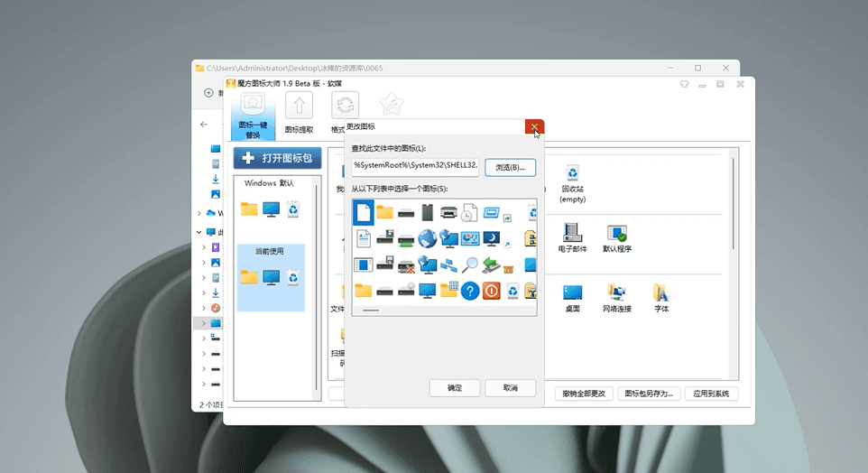Screen dimensions: 868x473
Task: Switch to 图标一键替换 tab
Action: pyautogui.click(x=253, y=115)
